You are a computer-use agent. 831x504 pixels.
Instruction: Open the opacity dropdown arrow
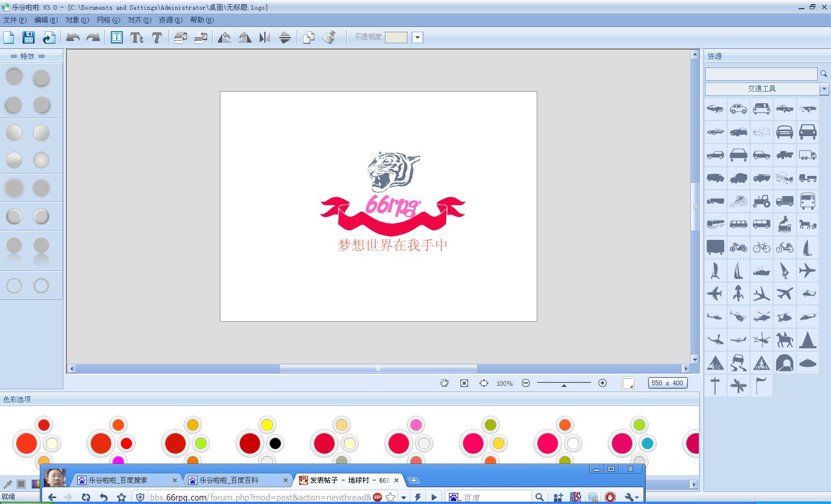tap(418, 37)
